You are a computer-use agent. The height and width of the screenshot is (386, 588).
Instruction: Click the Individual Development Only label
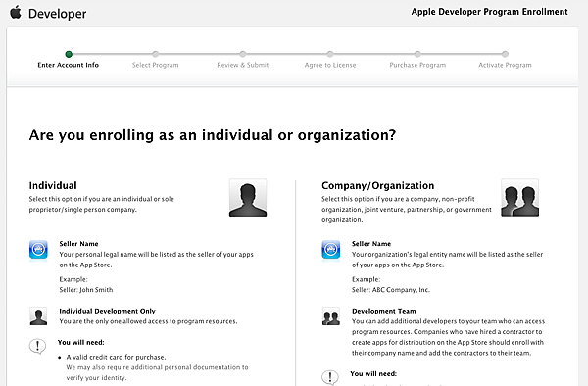point(107,311)
